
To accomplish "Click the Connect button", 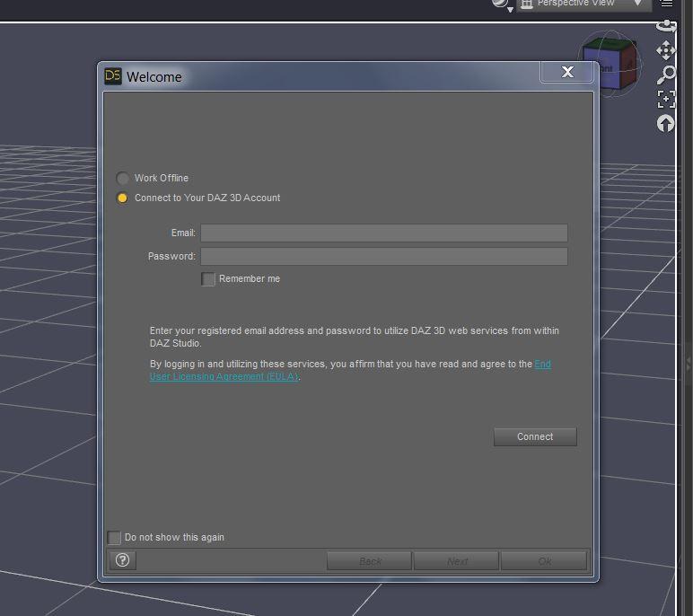I will point(535,437).
